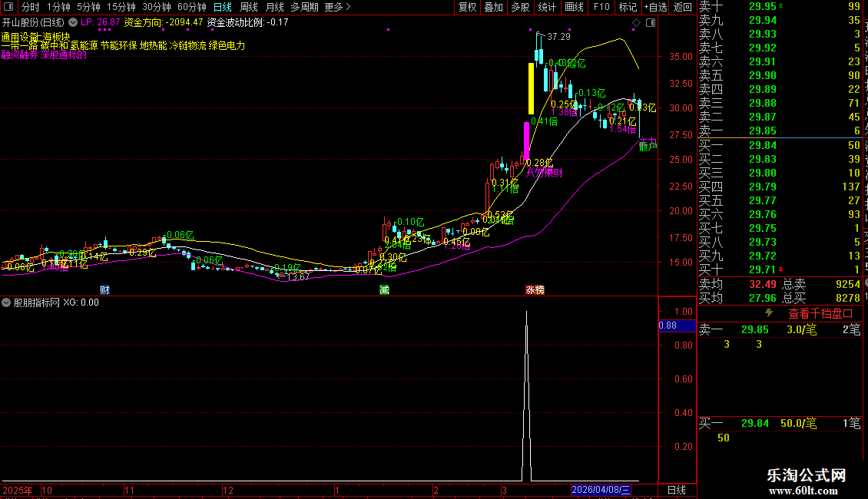Click the 买一 50.0/笔 detail row
The width and height of the screenshot is (868, 499).
[x=780, y=423]
